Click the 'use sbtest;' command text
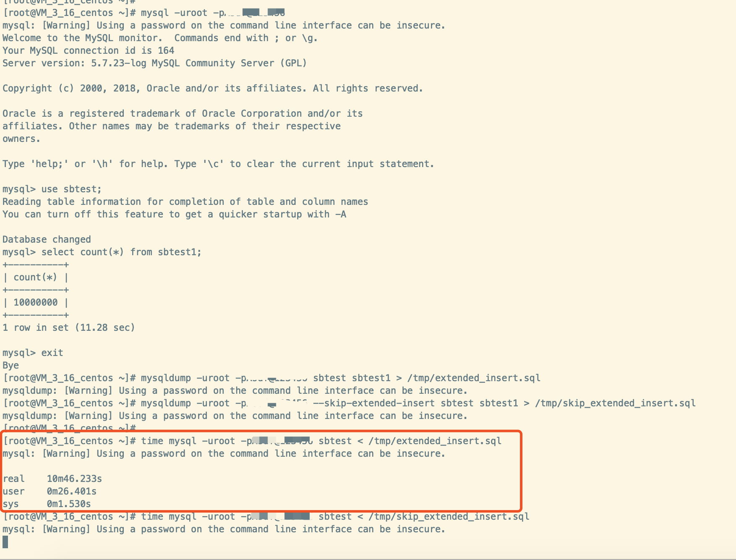The width and height of the screenshot is (736, 560). tap(71, 189)
